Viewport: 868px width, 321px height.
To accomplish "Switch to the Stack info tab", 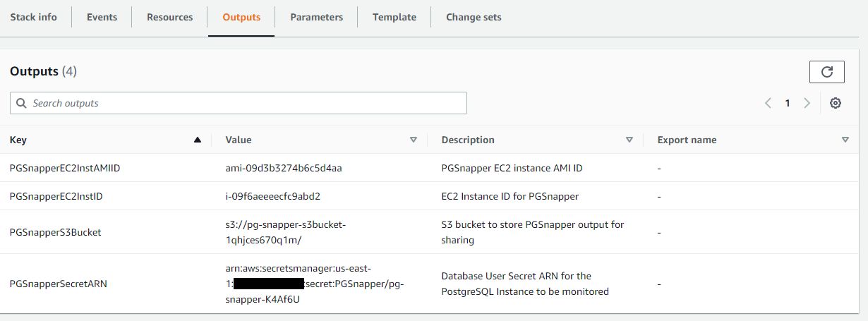I will coord(34,17).
